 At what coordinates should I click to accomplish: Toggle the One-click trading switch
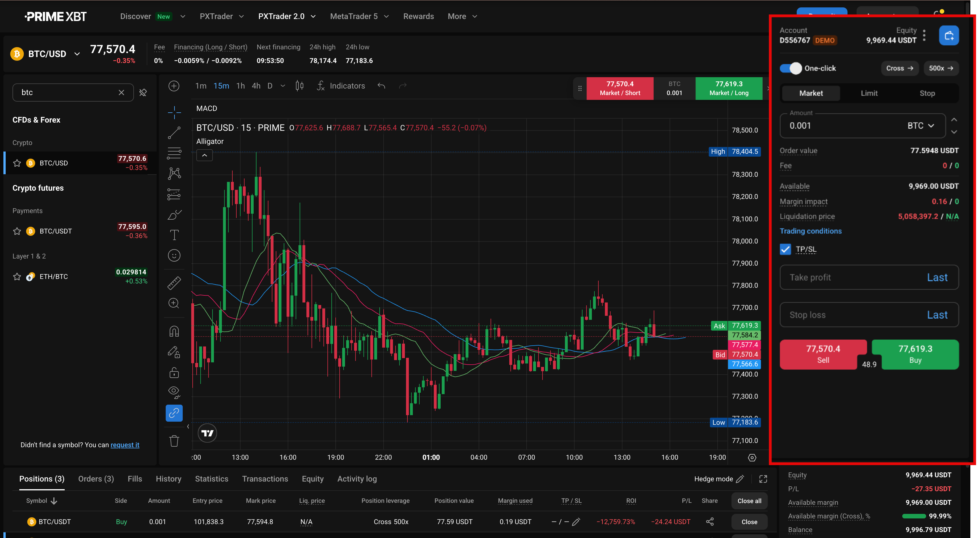click(790, 68)
